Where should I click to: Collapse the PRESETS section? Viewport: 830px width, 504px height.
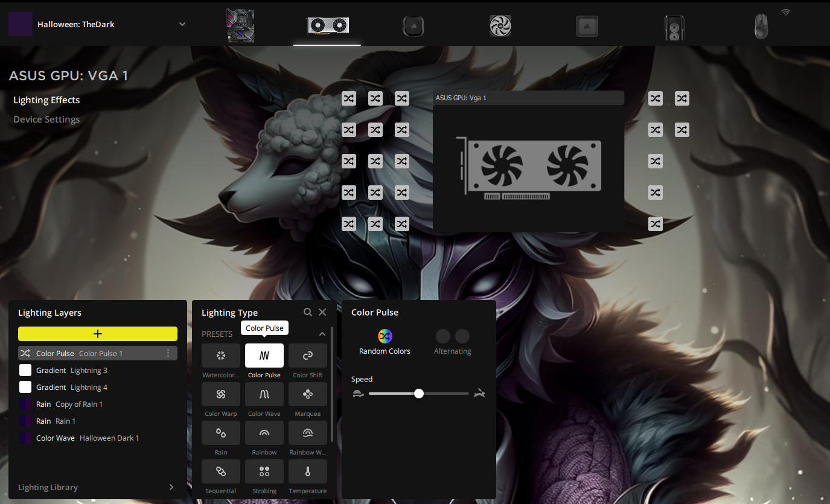click(x=322, y=334)
